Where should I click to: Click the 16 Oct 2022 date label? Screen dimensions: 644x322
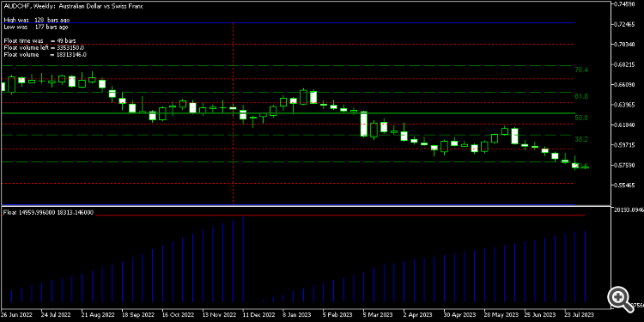[x=179, y=315]
